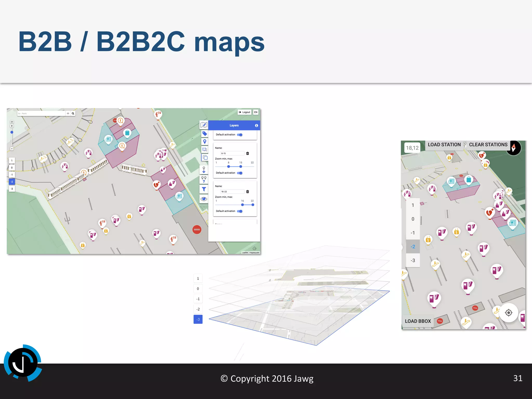Click the min zoom handle at 16

[242, 205]
